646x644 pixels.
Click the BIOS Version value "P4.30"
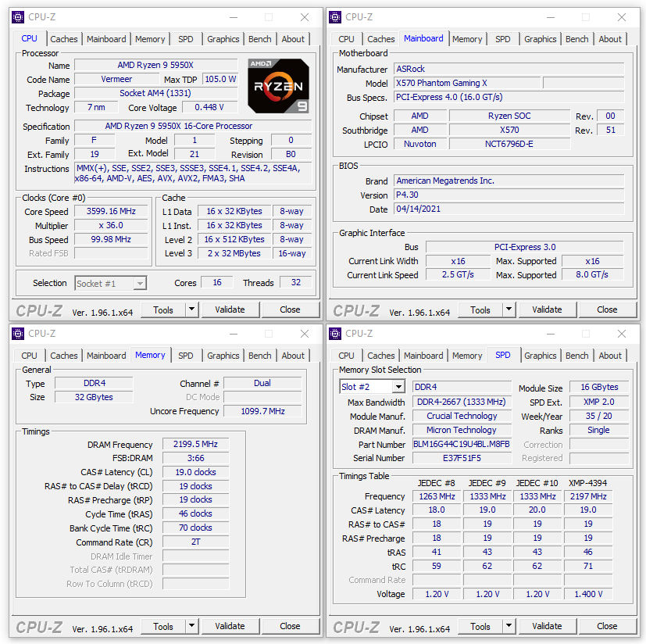tap(509, 195)
